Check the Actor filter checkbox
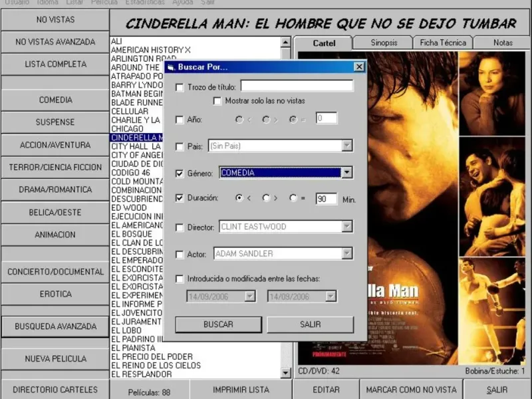The height and width of the screenshot is (399, 532). (180, 255)
